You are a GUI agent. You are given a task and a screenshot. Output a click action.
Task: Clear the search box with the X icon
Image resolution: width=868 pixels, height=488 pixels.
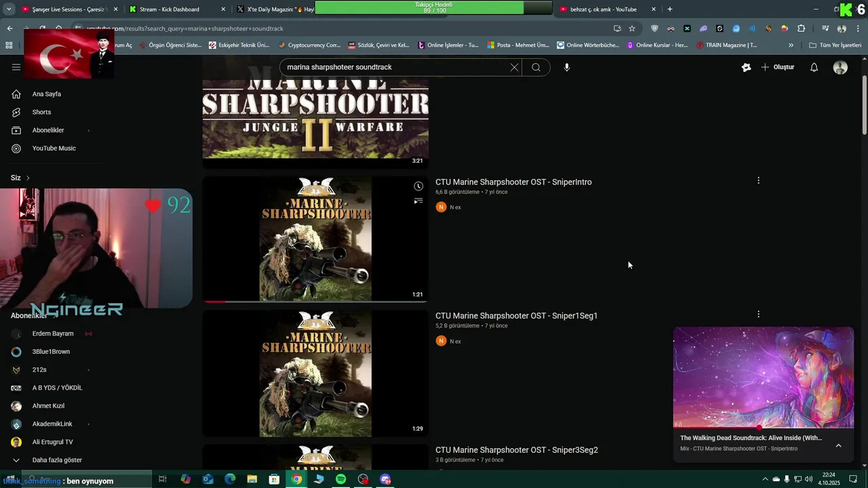514,67
